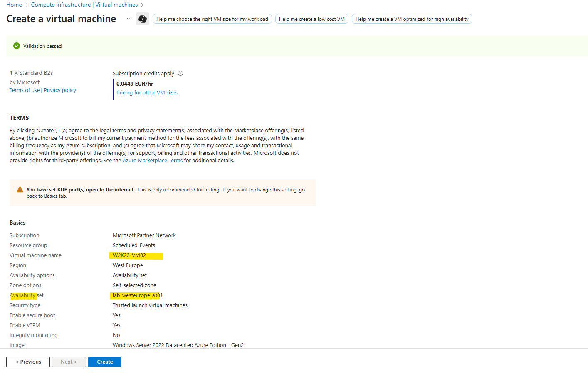The width and height of the screenshot is (588, 374).
Task: Click the Zone options label
Action: click(x=25, y=285)
